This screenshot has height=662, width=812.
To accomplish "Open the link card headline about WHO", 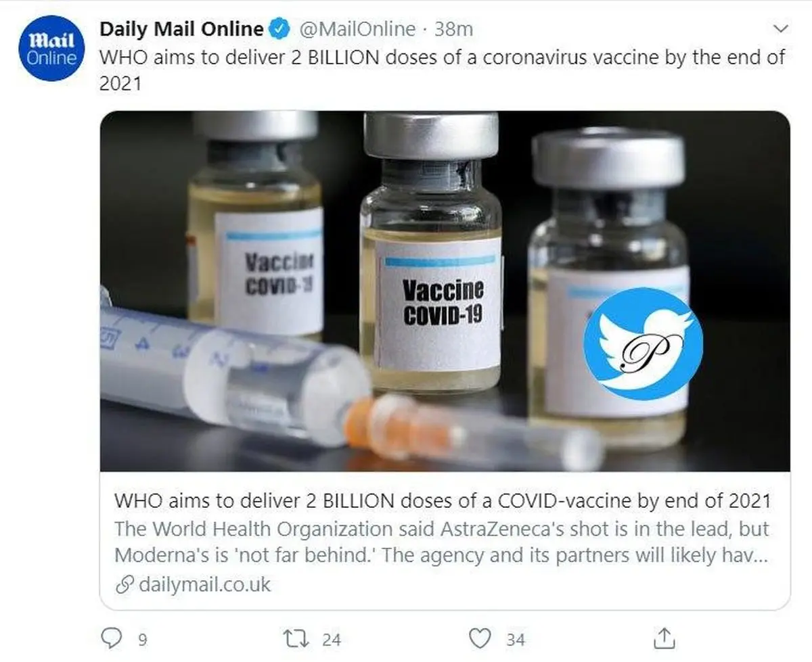I will coord(443,501).
